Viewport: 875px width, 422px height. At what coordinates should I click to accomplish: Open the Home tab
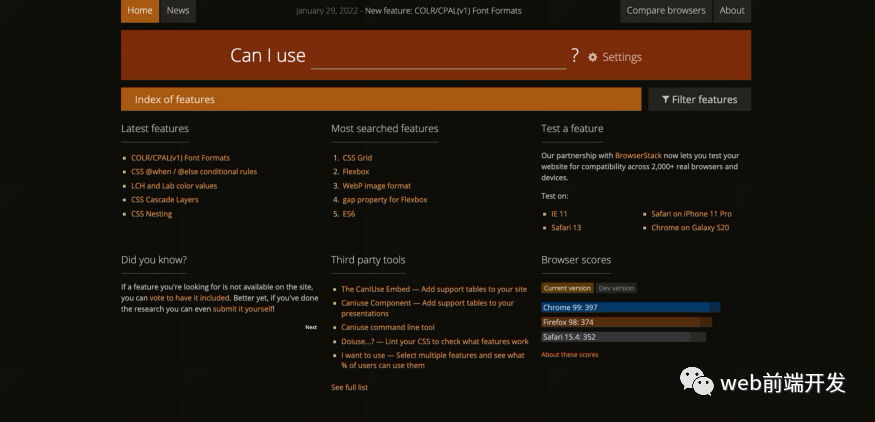140,11
